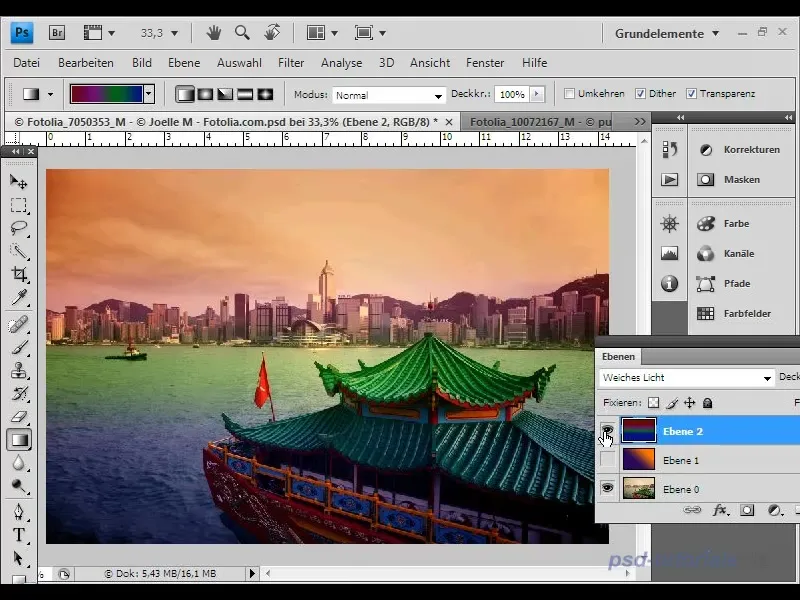Select the Eraser tool

click(19, 417)
